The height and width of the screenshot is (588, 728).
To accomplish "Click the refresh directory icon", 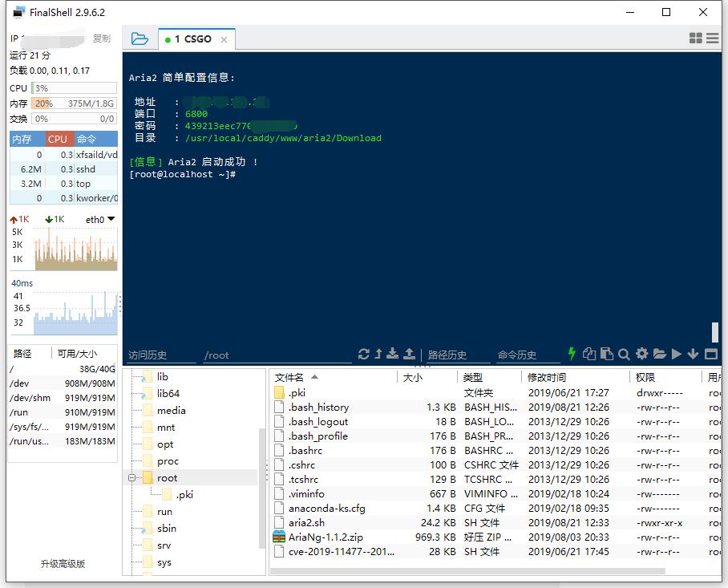I will click(x=363, y=354).
